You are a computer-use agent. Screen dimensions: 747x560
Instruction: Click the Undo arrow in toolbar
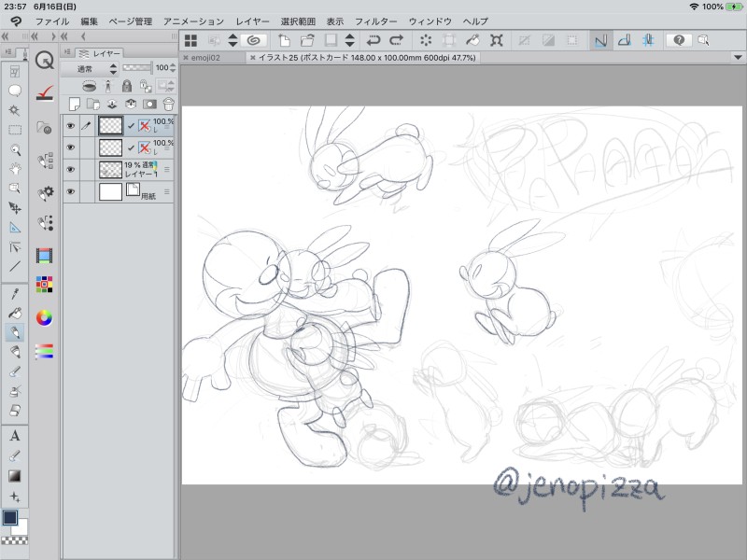[373, 40]
